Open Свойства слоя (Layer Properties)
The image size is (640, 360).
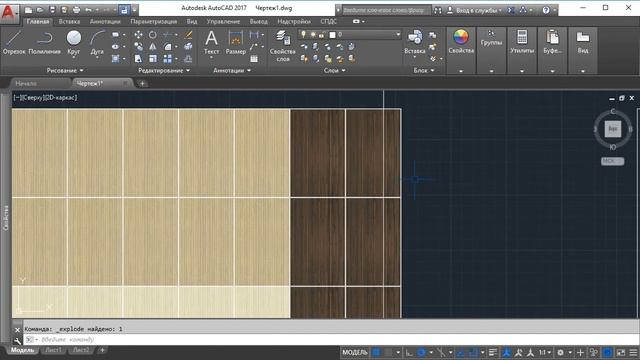(x=282, y=46)
